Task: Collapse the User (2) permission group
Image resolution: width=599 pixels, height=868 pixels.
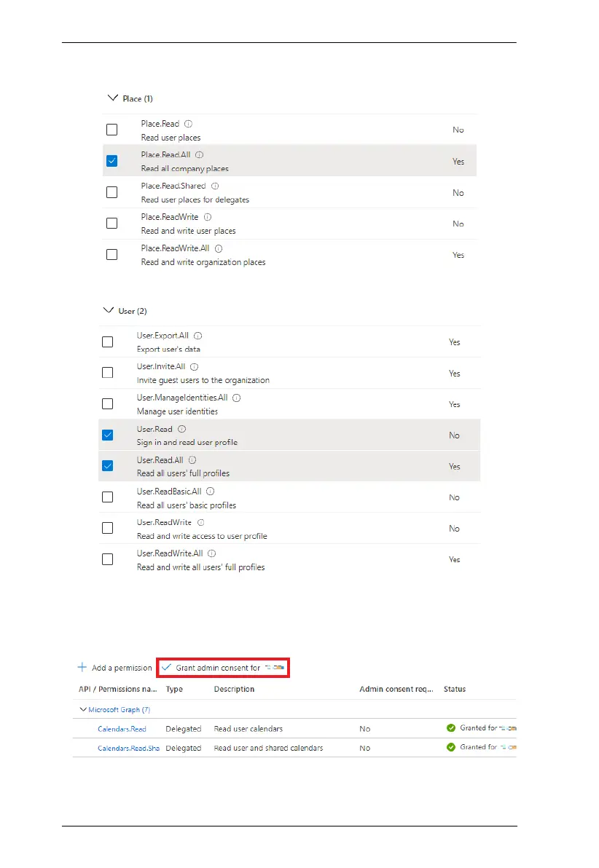Action: [x=108, y=310]
